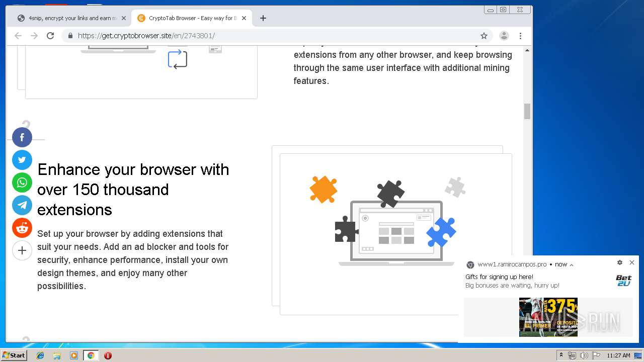644x362 pixels.
Task: Click the Bet2U logo in notification
Action: [623, 281]
